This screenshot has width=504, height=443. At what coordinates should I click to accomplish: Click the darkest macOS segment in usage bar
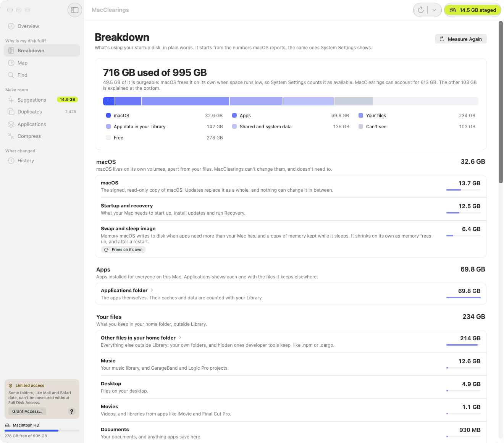tap(109, 101)
